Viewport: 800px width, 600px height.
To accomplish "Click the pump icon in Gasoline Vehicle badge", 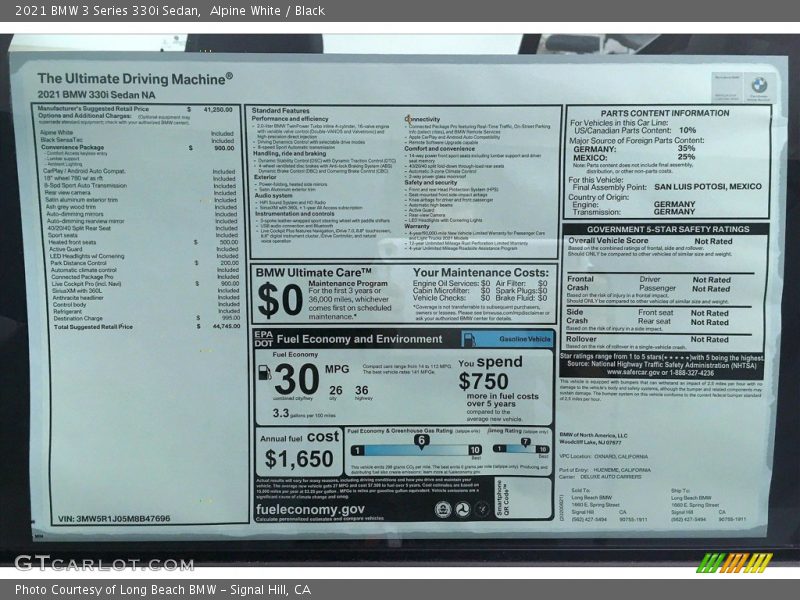I will (x=469, y=339).
